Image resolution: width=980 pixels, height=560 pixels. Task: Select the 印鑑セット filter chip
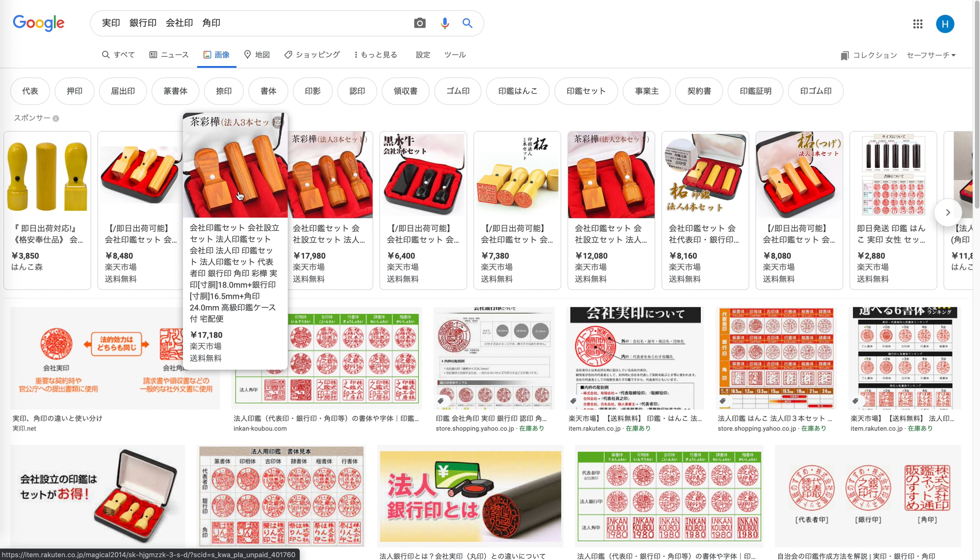point(586,91)
